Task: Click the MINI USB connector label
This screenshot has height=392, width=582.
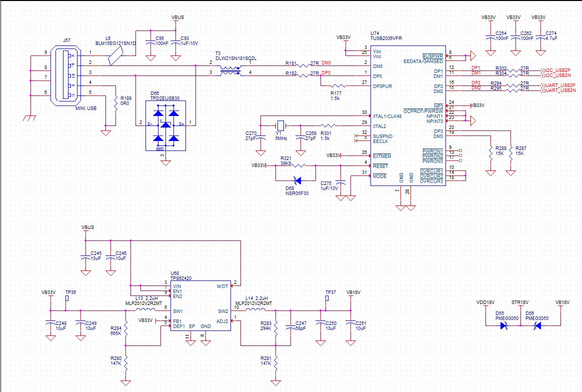Action: [86, 108]
